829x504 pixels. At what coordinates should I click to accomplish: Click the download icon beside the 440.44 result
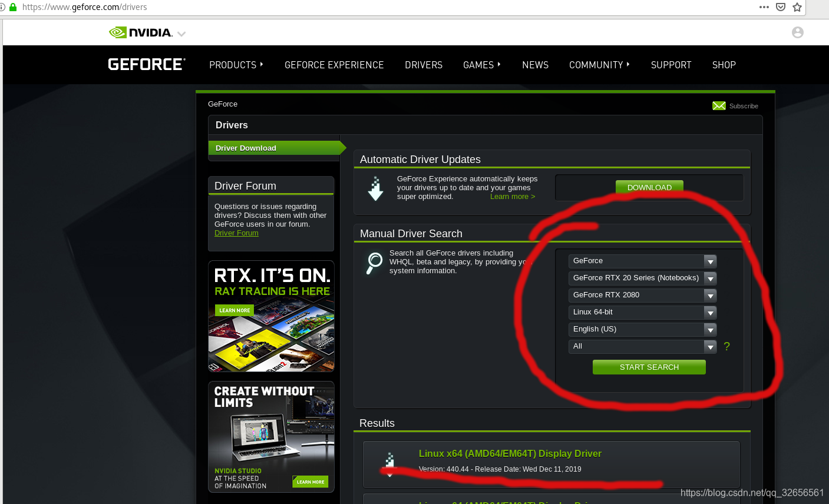pos(389,463)
